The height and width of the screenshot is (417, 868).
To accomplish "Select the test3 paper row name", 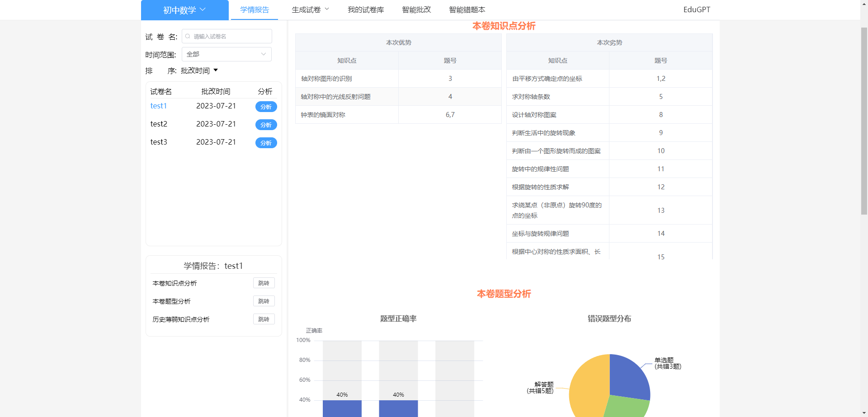I will coord(159,142).
